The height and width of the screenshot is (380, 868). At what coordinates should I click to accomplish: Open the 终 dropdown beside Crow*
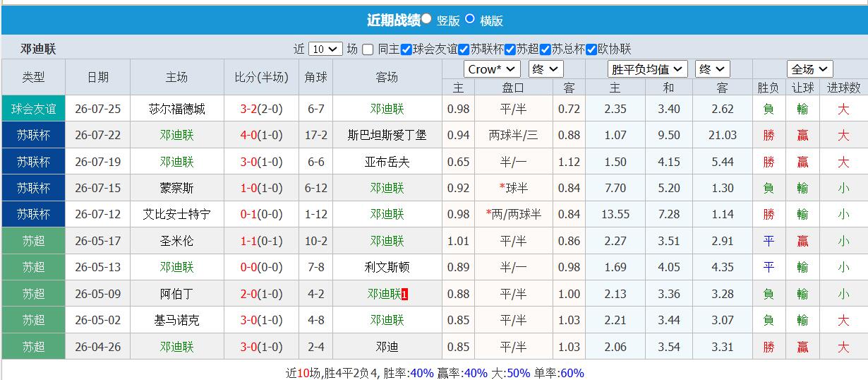[545, 69]
